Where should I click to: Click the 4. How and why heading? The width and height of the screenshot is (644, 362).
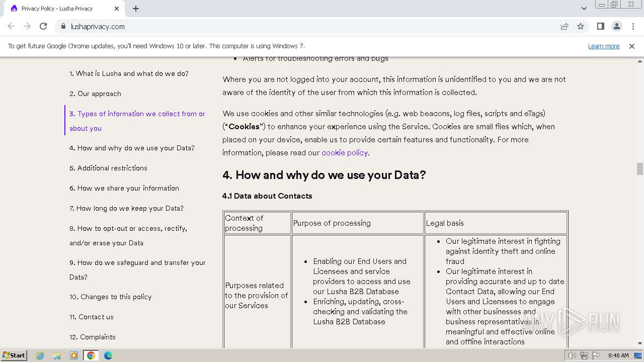[x=324, y=175]
